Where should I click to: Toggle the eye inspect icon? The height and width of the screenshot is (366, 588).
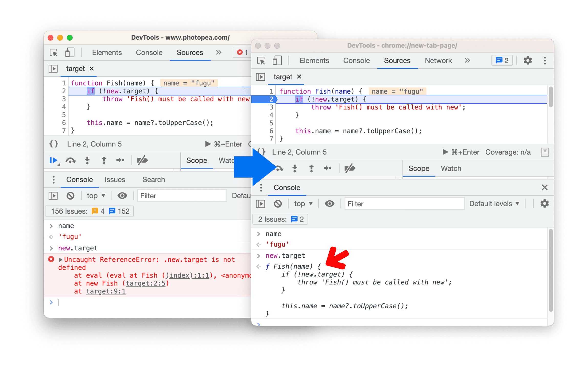[331, 204]
